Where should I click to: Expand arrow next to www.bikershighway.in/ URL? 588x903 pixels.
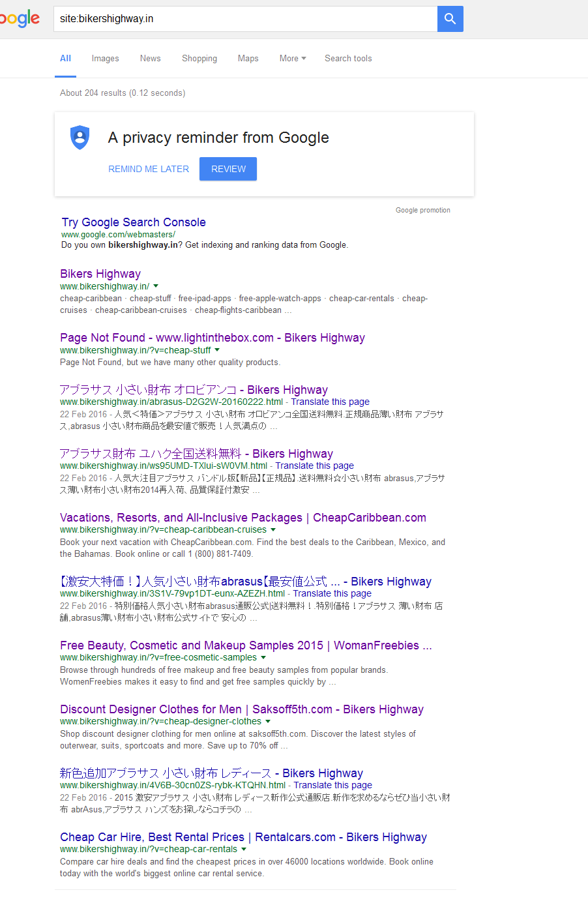click(156, 286)
